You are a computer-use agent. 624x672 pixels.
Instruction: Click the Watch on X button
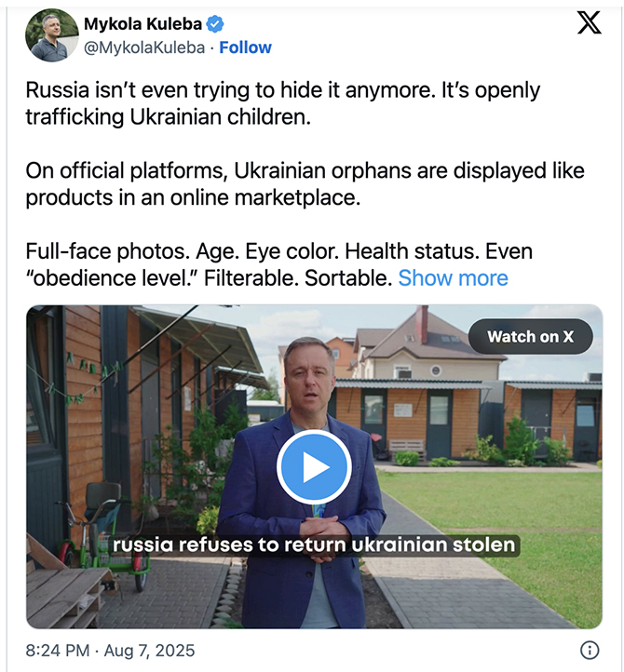tap(531, 337)
